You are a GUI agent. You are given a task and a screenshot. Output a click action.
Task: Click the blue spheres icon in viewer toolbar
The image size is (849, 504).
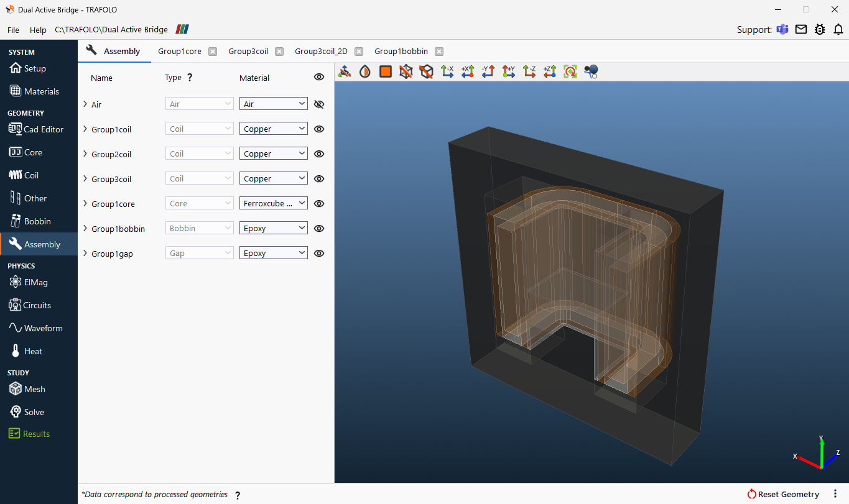pyautogui.click(x=591, y=71)
